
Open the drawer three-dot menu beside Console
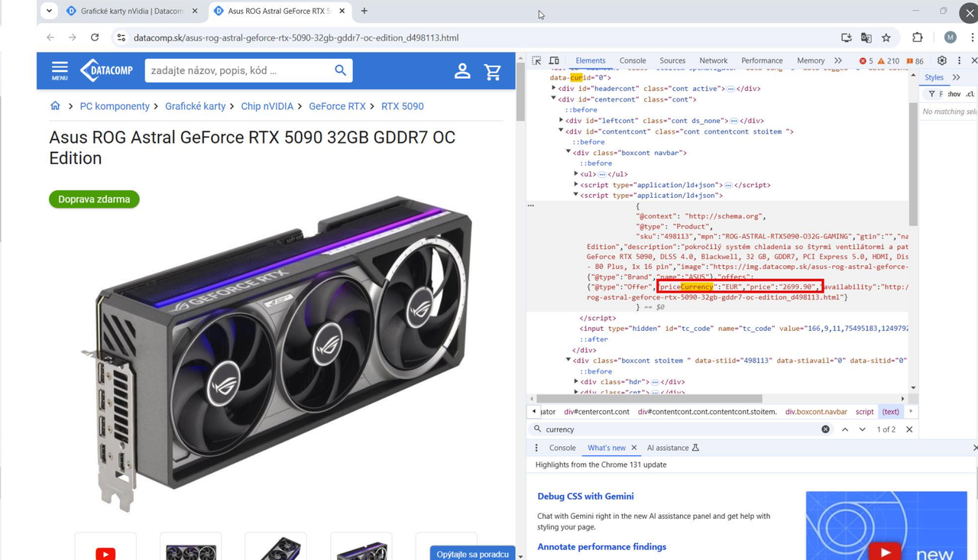(536, 448)
